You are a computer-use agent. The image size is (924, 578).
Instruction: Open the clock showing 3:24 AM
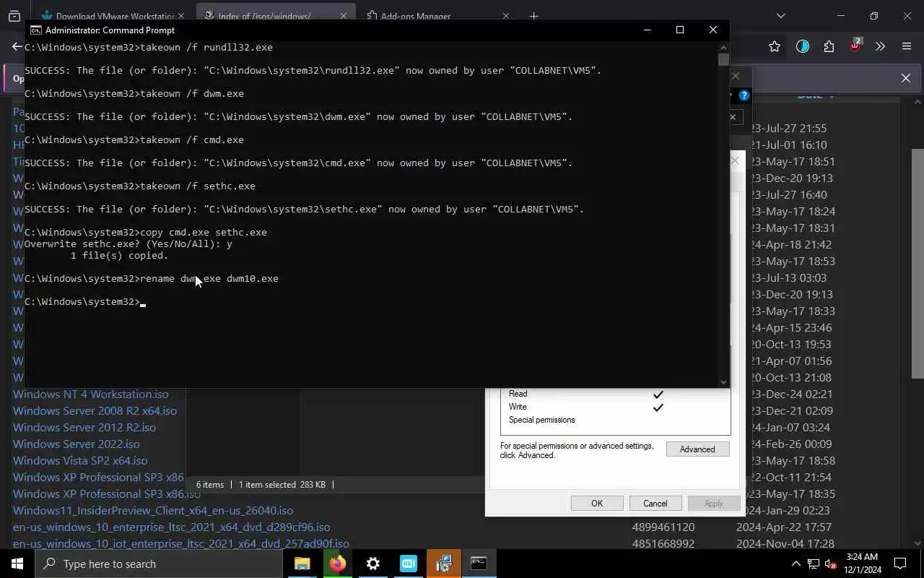point(861,564)
